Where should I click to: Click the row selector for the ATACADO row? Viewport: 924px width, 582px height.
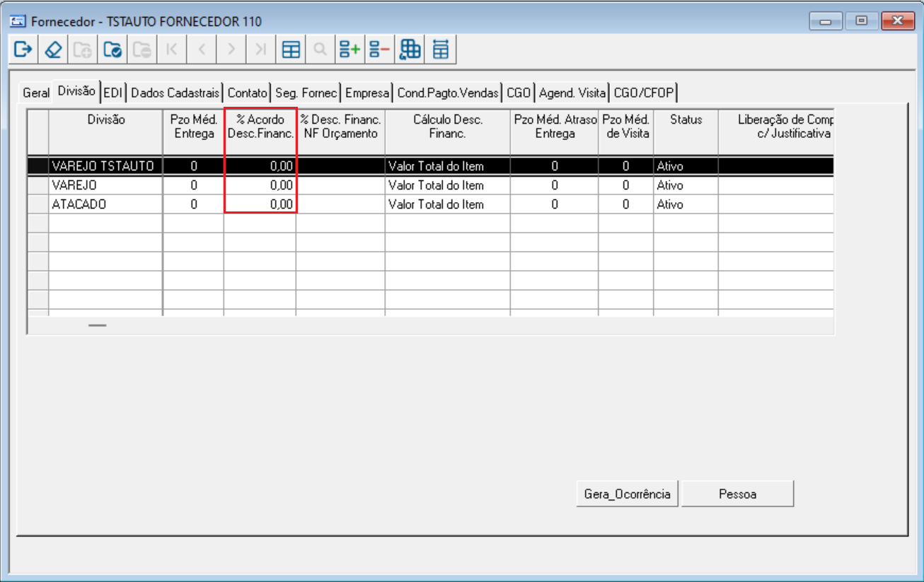coord(38,204)
